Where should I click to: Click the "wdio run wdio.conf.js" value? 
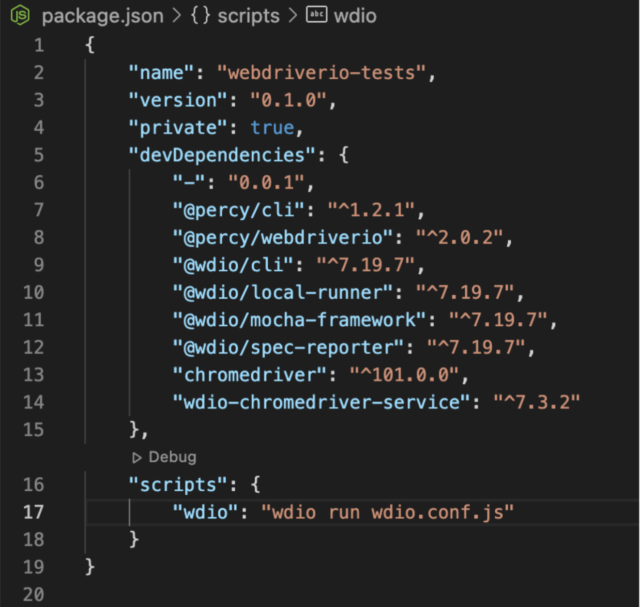pyautogui.click(x=387, y=512)
